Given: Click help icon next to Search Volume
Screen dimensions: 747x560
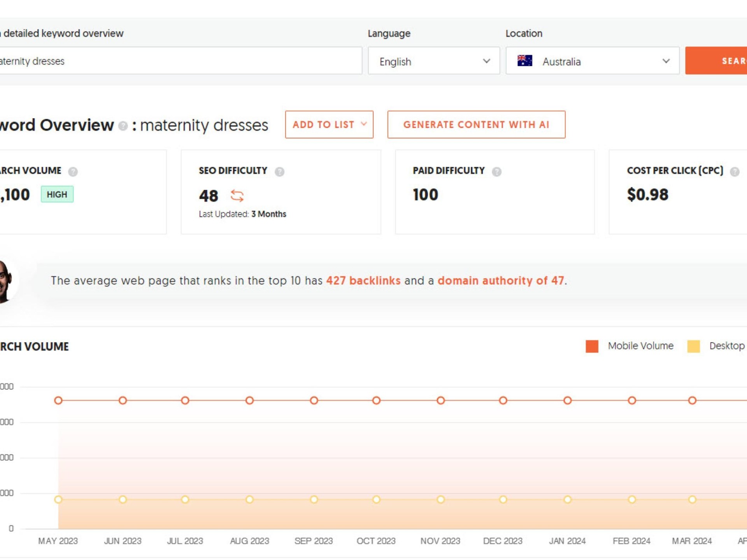Looking at the screenshot, I should (x=73, y=171).
